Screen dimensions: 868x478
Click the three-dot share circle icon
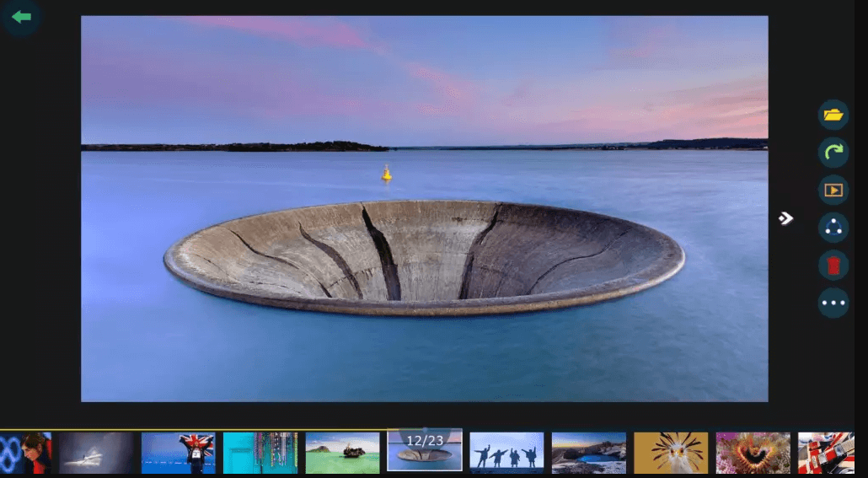(833, 228)
